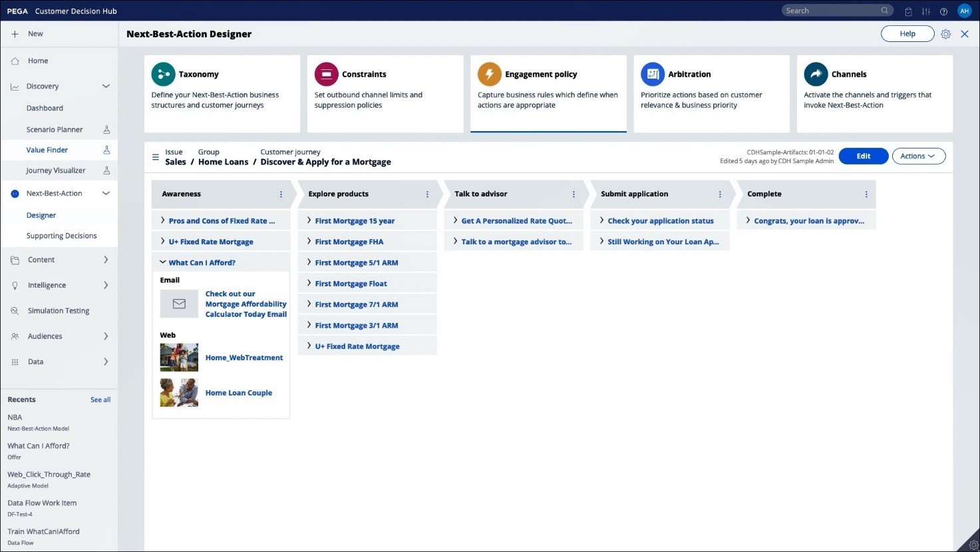Expand First Mortgage 15 year action
The height and width of the screenshot is (552, 980).
309,220
